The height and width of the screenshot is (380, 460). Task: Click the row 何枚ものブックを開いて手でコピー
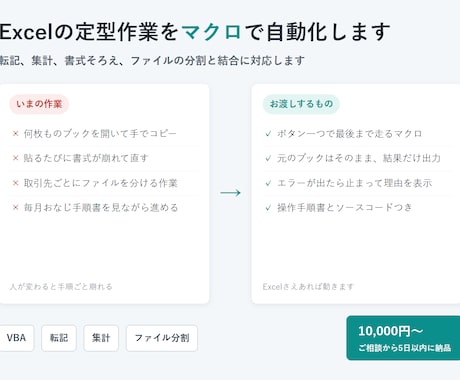pos(105,134)
